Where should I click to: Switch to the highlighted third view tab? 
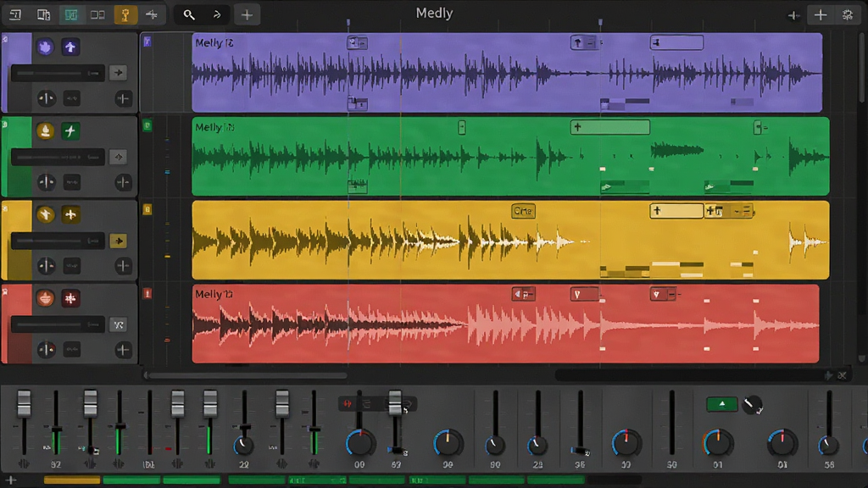71,15
